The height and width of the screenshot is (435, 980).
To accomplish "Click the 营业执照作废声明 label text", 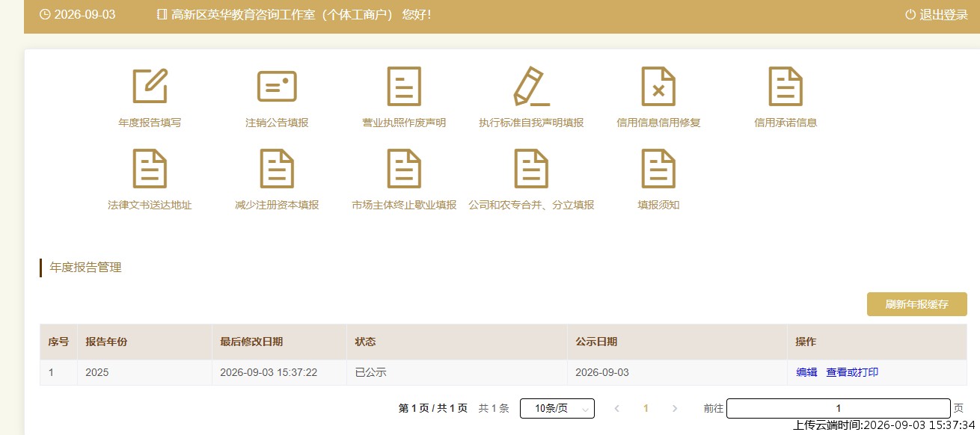I will coord(404,123).
